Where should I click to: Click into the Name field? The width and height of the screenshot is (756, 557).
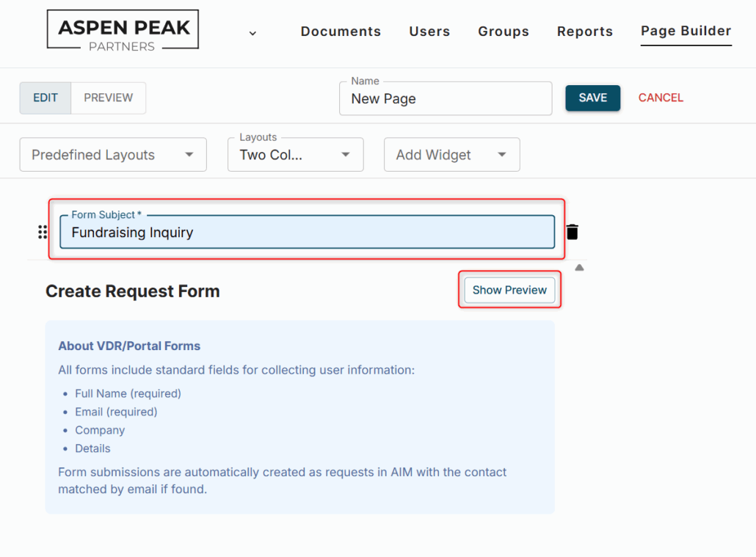point(445,99)
